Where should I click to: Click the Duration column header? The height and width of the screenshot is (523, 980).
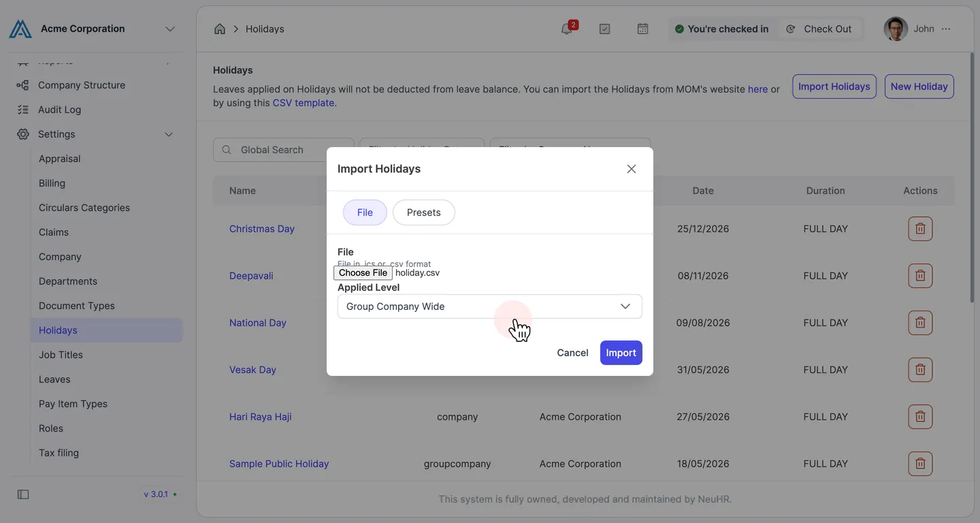coord(826,191)
